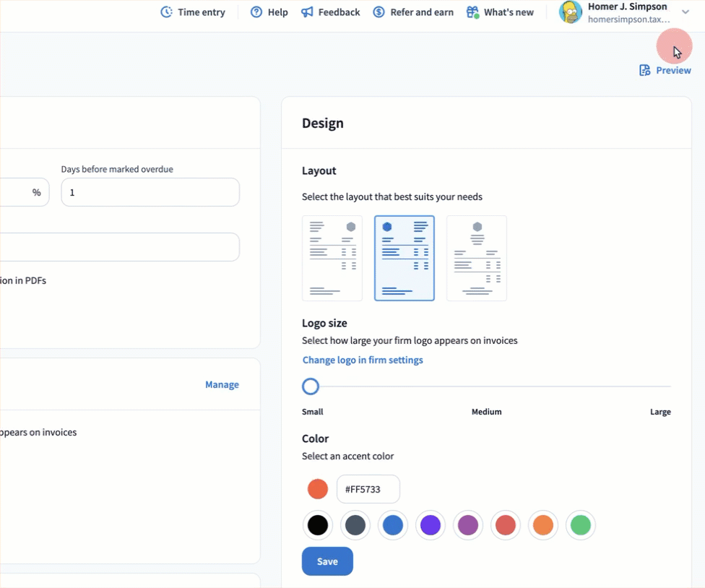Click the Days before marked overdue field

click(150, 193)
